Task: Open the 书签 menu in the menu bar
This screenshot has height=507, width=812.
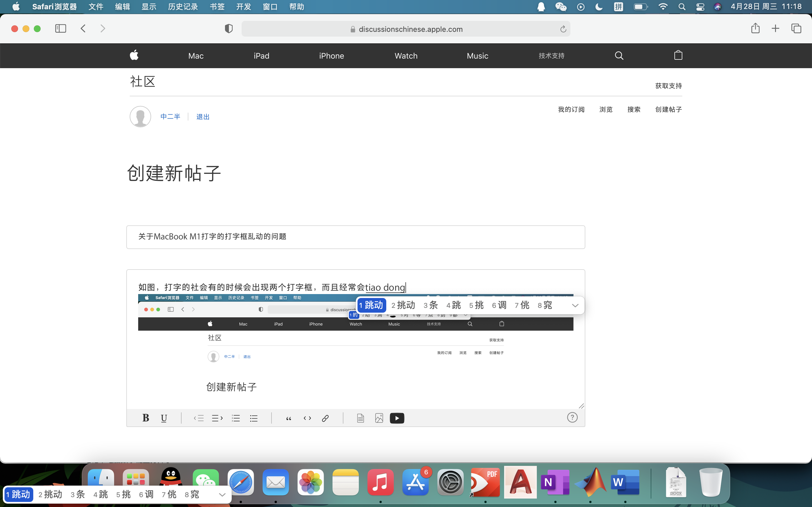Action: pyautogui.click(x=217, y=7)
